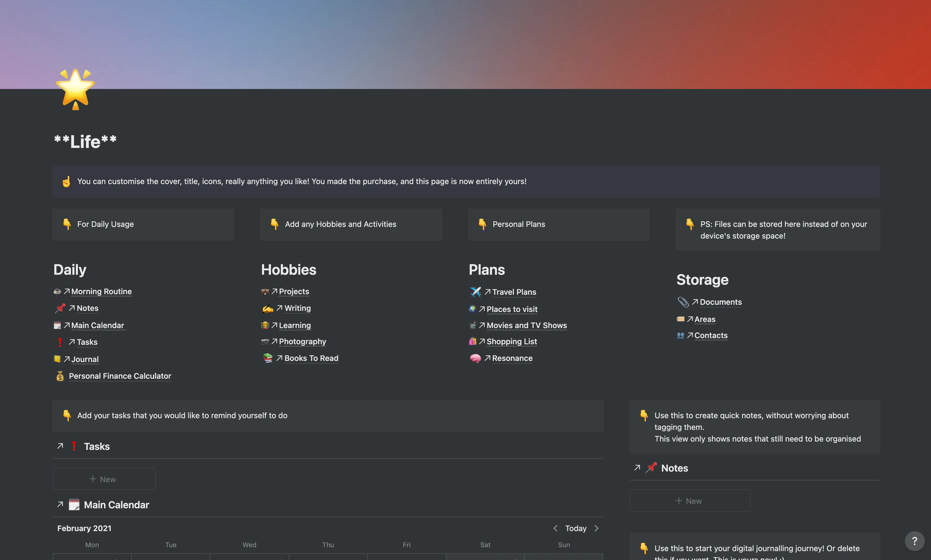This screenshot has width=931, height=560.
Task: Click the Life page title
Action: click(x=85, y=142)
